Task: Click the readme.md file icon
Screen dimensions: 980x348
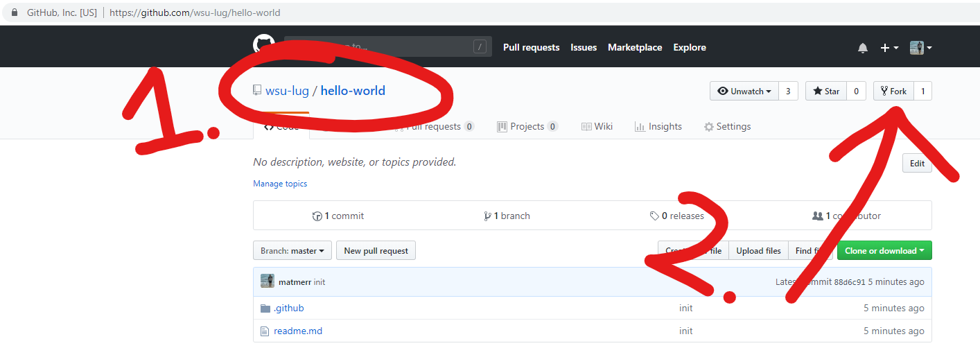Action: (x=264, y=331)
